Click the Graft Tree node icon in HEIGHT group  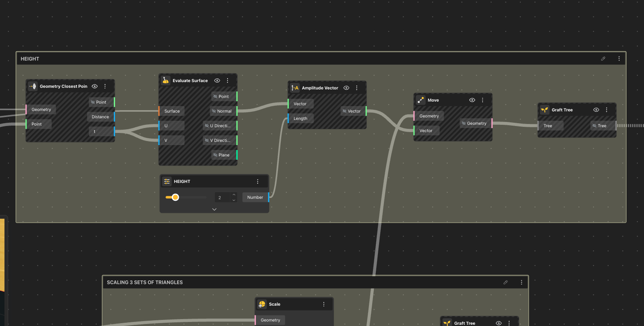(x=544, y=110)
